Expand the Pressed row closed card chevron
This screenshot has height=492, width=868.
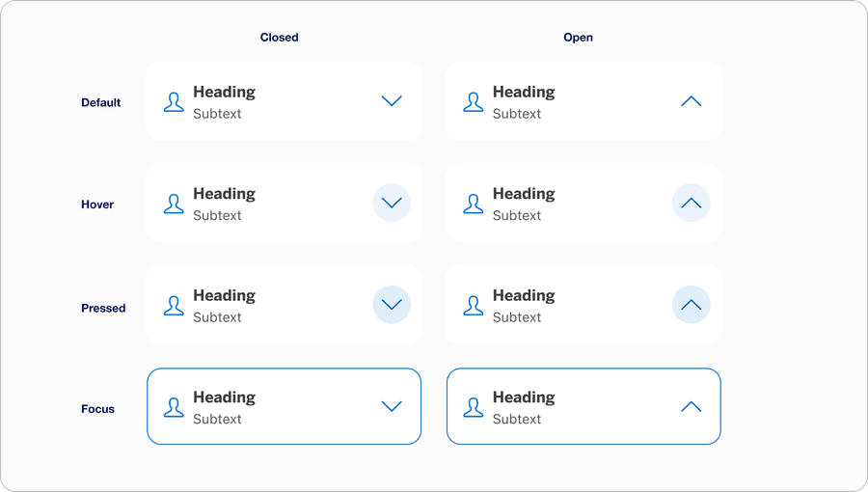pos(392,305)
